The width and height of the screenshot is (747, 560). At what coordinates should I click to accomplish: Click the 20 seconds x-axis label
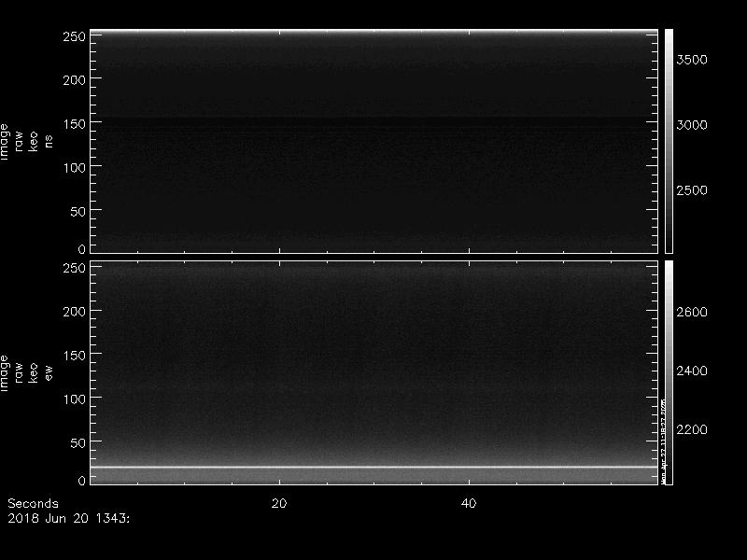click(x=279, y=503)
